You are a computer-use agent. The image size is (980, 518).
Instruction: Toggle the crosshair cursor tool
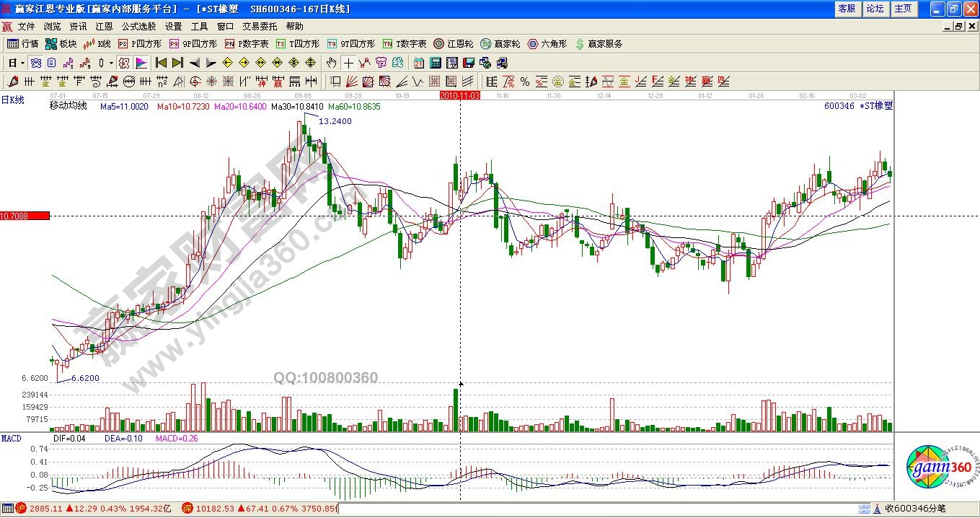(x=348, y=63)
